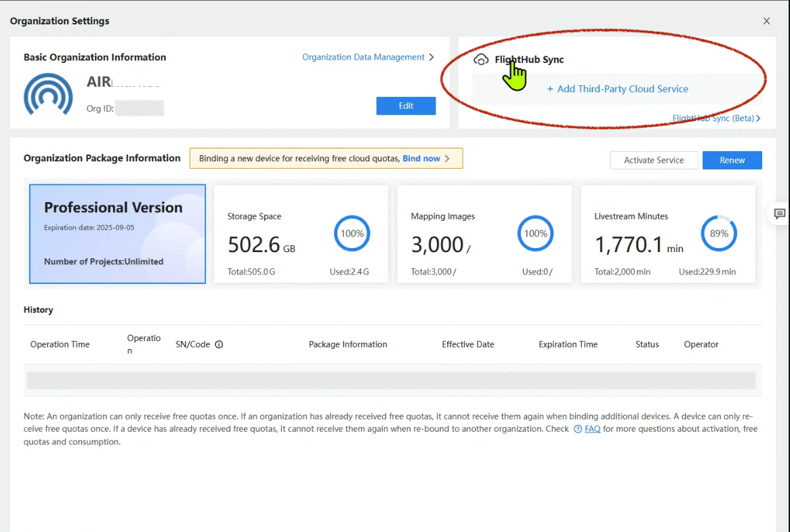Click the Effective Date column header
790x532 pixels.
tap(468, 344)
